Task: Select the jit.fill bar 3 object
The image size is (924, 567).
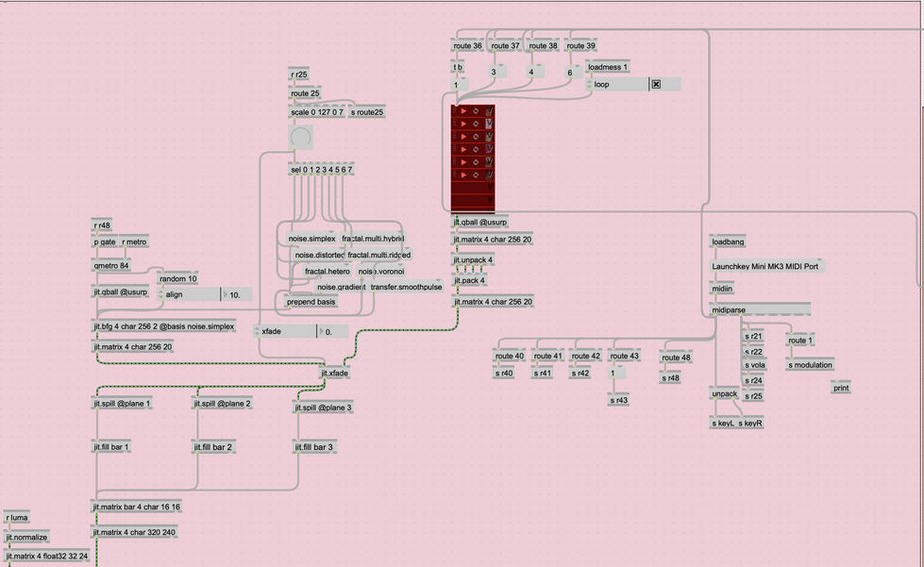Action: pos(314,447)
